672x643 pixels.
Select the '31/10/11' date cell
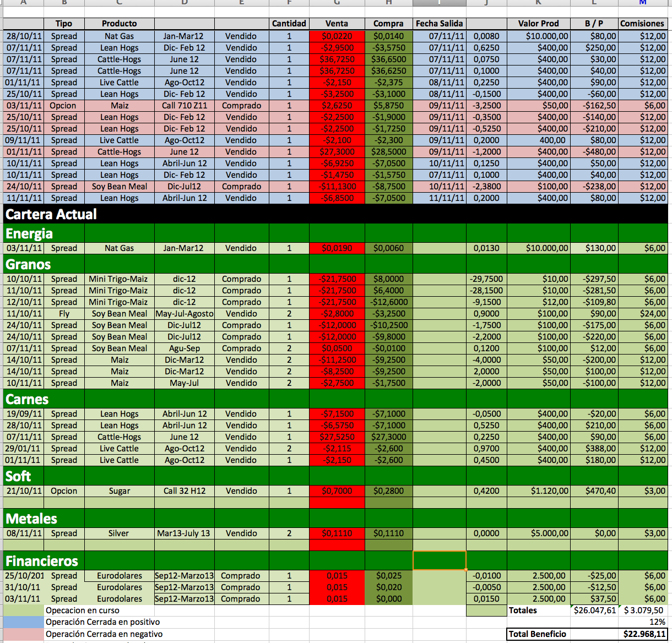[x=24, y=587]
